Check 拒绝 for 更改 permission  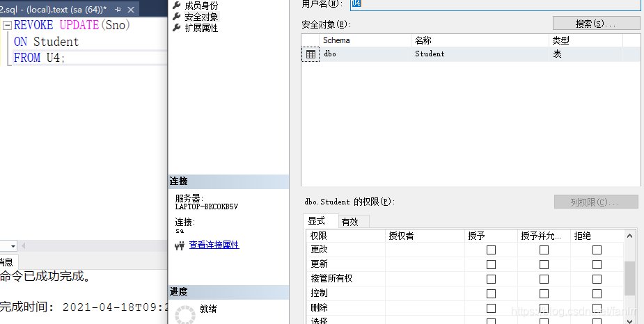click(x=597, y=250)
